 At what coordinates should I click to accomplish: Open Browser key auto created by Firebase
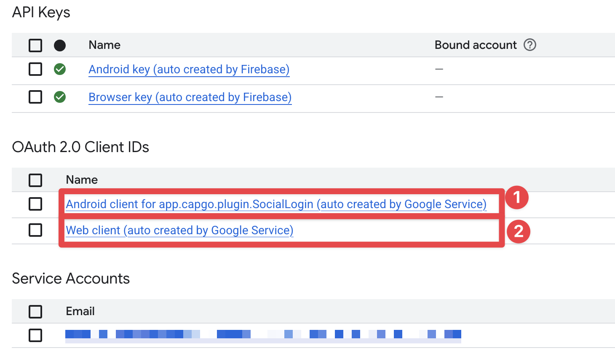190,97
